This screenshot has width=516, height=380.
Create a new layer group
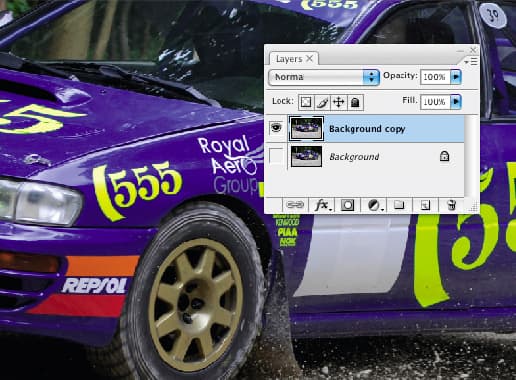pos(399,205)
